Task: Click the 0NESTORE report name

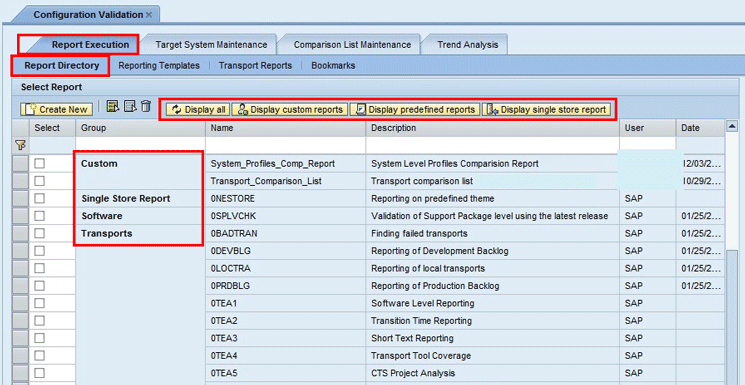Action: coord(233,198)
